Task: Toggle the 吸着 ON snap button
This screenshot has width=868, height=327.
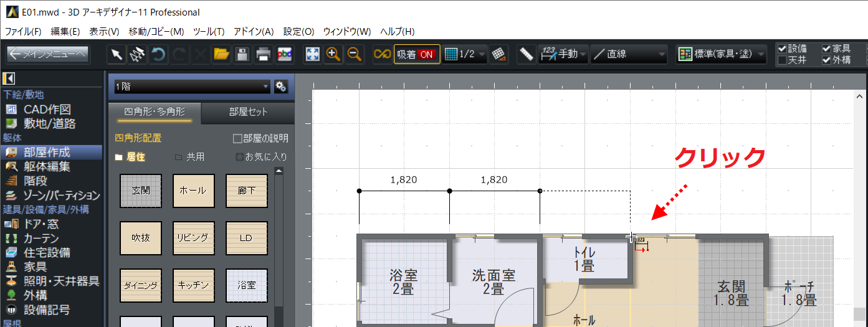Action: point(416,54)
